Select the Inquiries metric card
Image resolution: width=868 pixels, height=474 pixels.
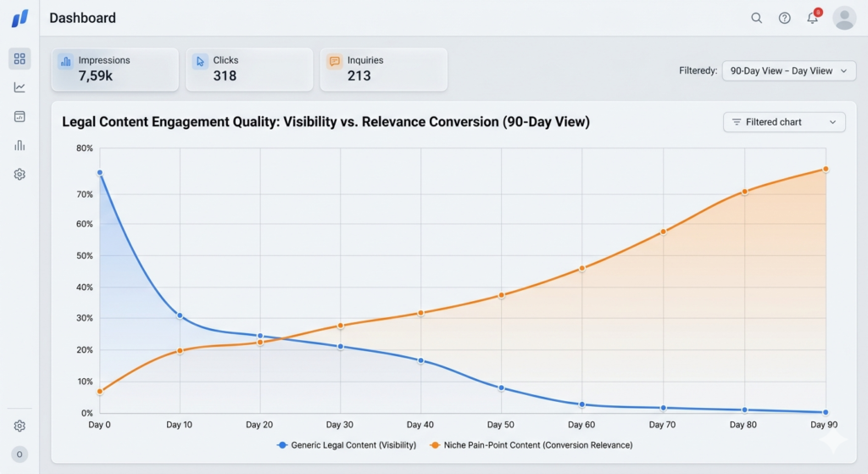coord(384,70)
